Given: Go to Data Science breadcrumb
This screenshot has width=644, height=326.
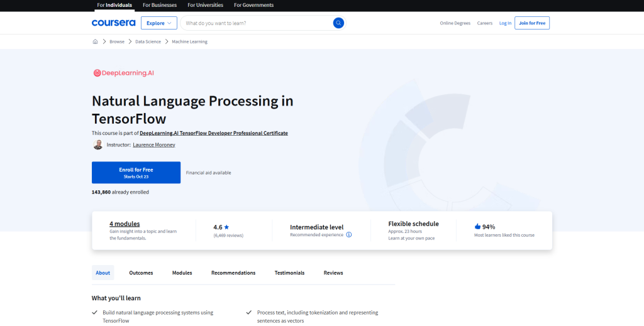Looking at the screenshot, I should point(148,42).
